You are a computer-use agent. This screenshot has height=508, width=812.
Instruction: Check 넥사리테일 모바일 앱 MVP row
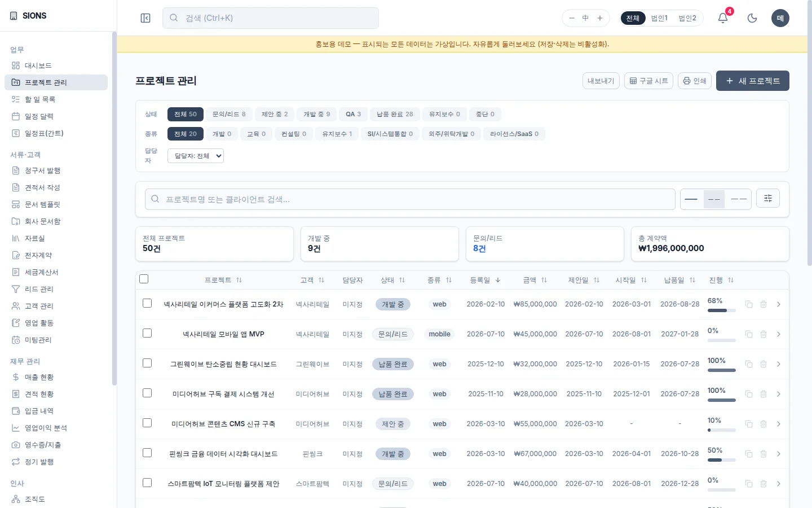(147, 333)
